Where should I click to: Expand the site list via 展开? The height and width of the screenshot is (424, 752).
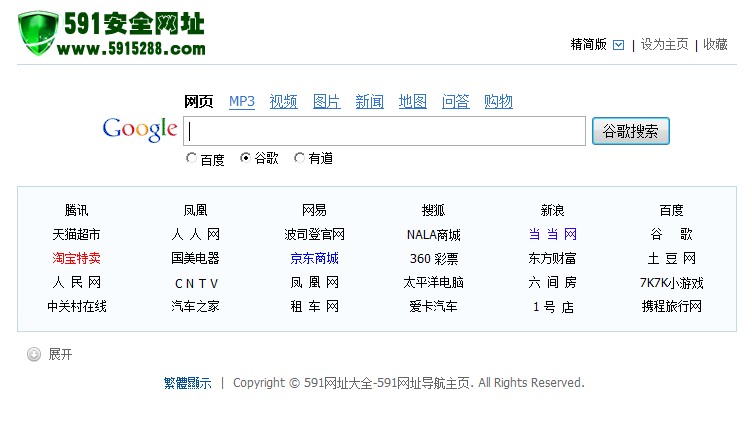[60, 354]
